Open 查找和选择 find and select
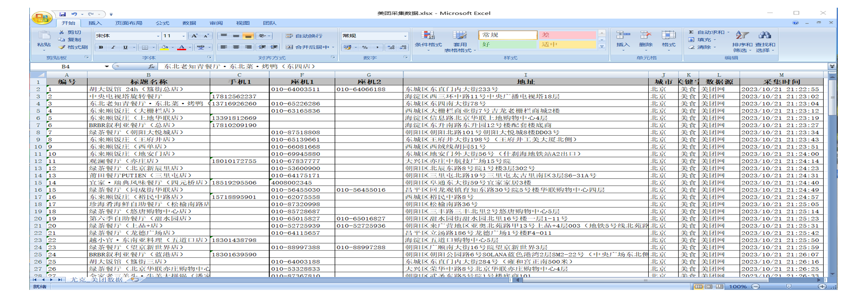The image size is (868, 294). pos(765,41)
